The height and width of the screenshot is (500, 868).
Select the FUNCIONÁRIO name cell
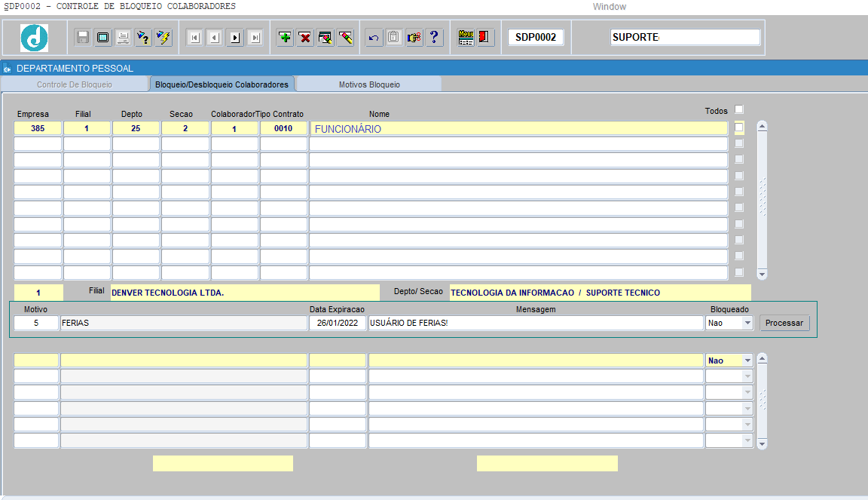coord(518,129)
